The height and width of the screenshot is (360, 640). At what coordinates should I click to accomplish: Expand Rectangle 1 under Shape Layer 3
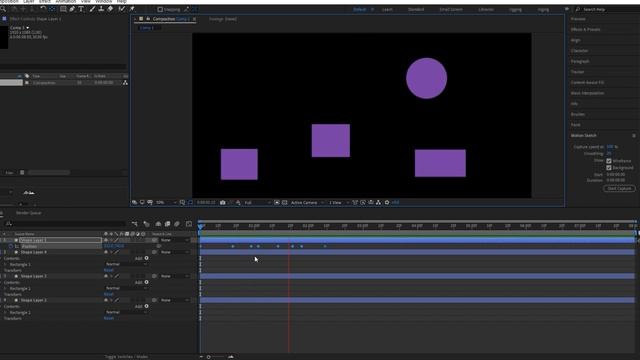tap(5, 289)
